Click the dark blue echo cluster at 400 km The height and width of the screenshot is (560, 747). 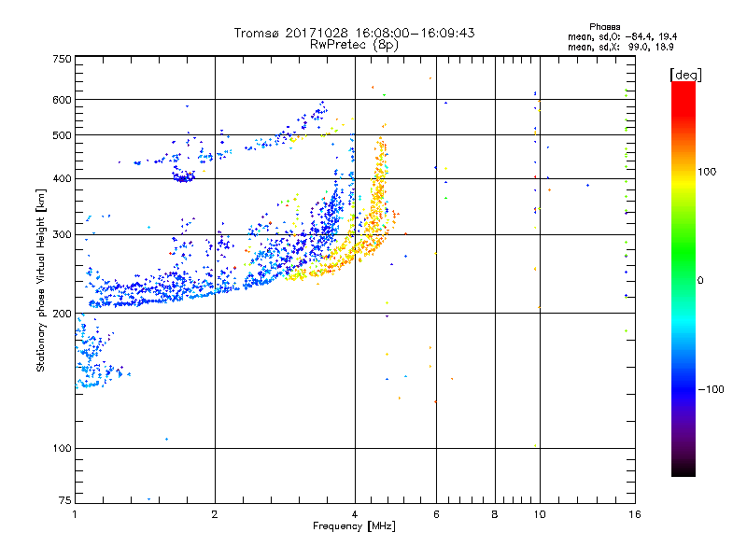point(184,178)
